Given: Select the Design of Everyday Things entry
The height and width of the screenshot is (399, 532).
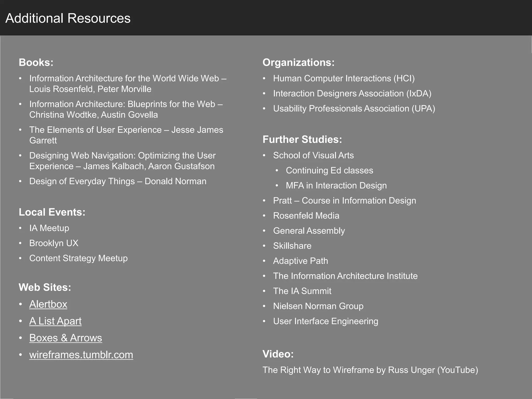Looking at the screenshot, I should (118, 181).
